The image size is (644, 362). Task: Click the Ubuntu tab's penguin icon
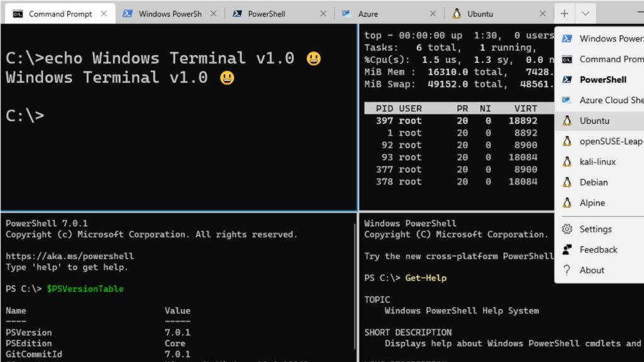point(456,14)
